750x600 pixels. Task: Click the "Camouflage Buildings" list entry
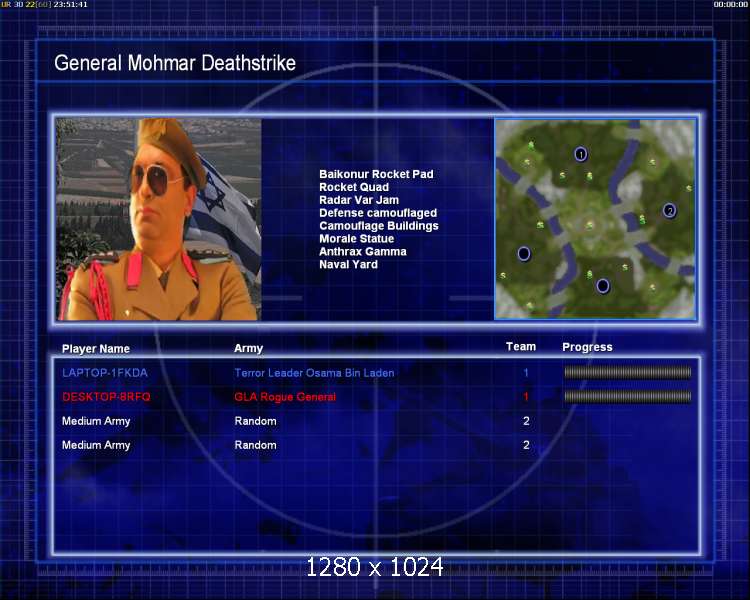point(379,226)
